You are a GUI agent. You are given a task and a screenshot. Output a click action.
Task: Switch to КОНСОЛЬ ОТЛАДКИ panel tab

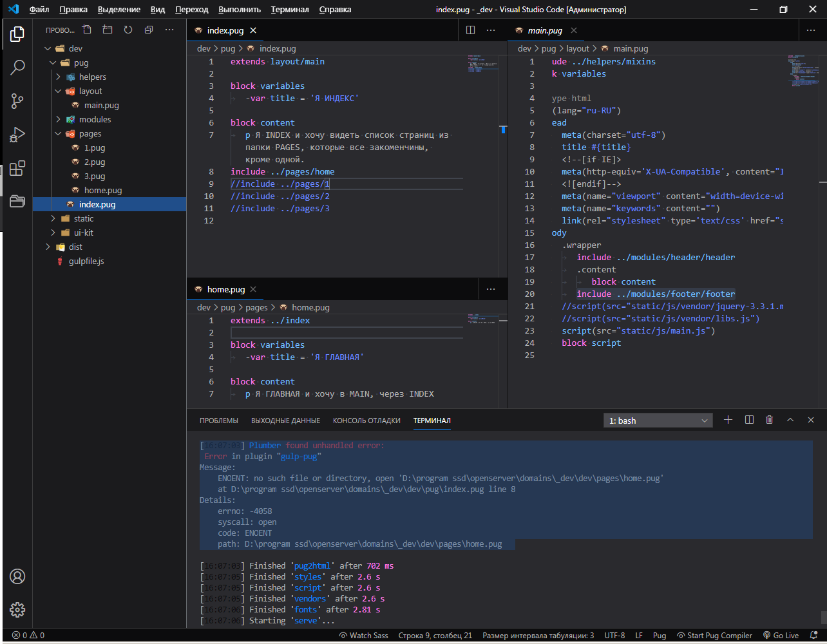(366, 421)
